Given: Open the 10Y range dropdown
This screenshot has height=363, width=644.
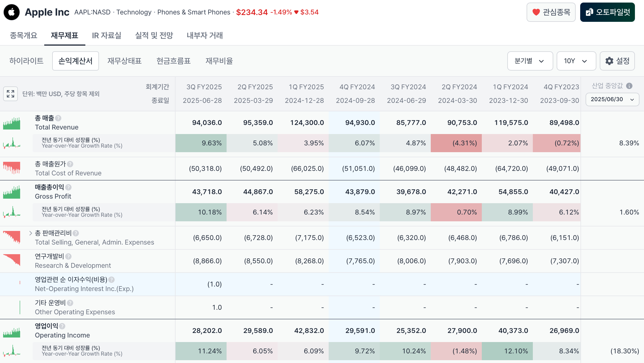Looking at the screenshot, I should tap(576, 61).
